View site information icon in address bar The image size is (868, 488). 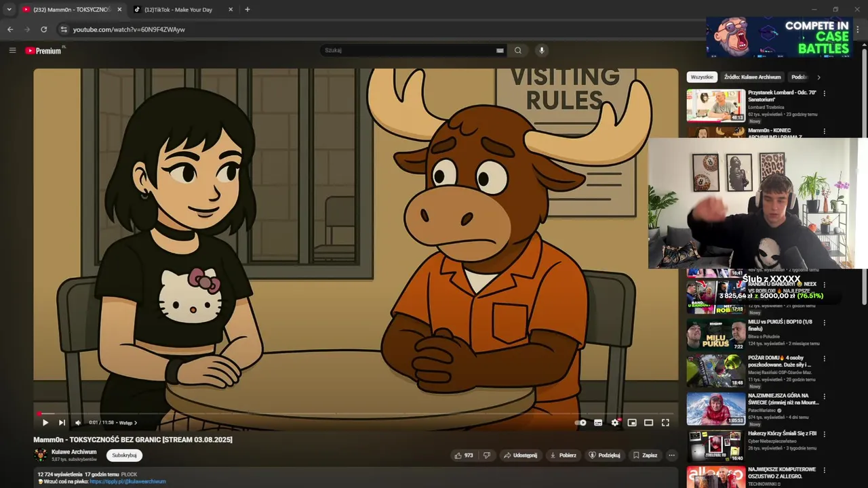coord(64,29)
